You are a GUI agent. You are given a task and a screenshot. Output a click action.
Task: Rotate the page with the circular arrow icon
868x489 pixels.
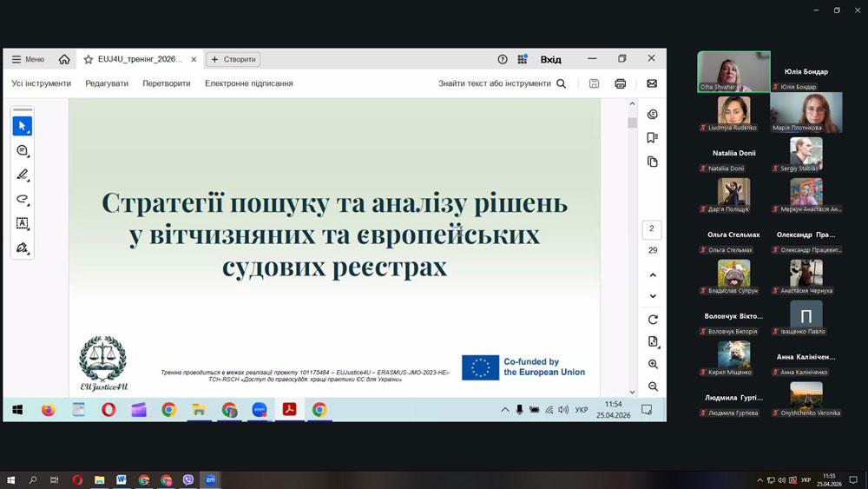coord(654,320)
